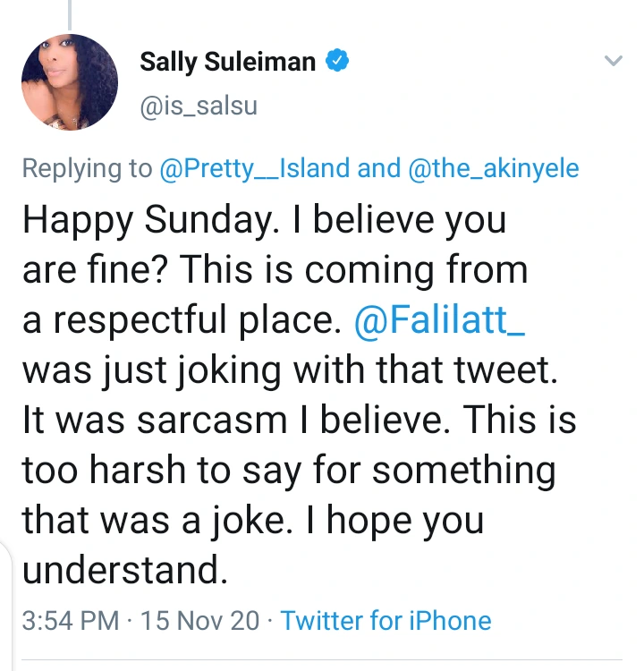Open the Twitter for iPhone source link
This screenshot has width=644, height=671.
click(x=386, y=620)
